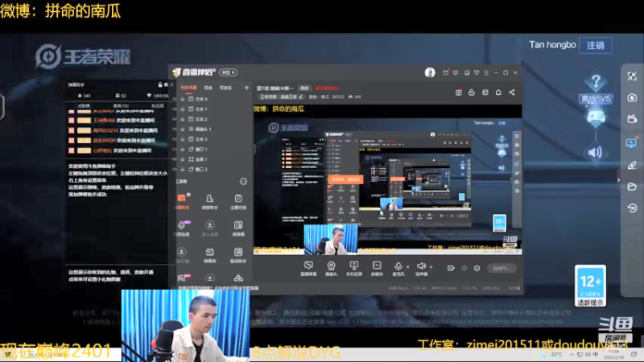Image resolution: width=644 pixels, height=362 pixels.
Task: Open the 房管助手 tool
Action: [x=209, y=202]
